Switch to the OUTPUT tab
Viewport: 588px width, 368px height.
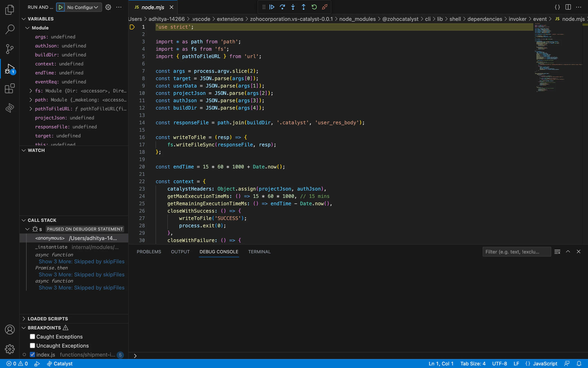point(180,252)
